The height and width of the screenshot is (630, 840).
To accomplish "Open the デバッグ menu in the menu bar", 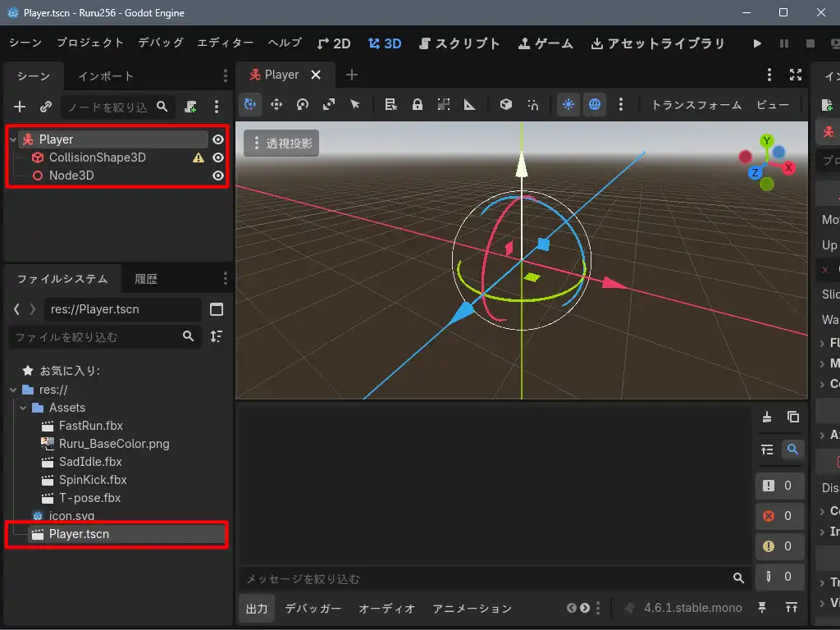I will [161, 43].
